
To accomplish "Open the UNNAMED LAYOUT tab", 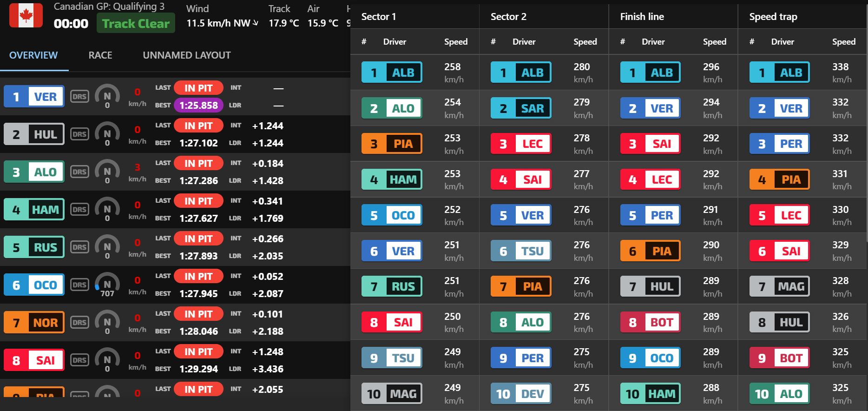I will (187, 55).
